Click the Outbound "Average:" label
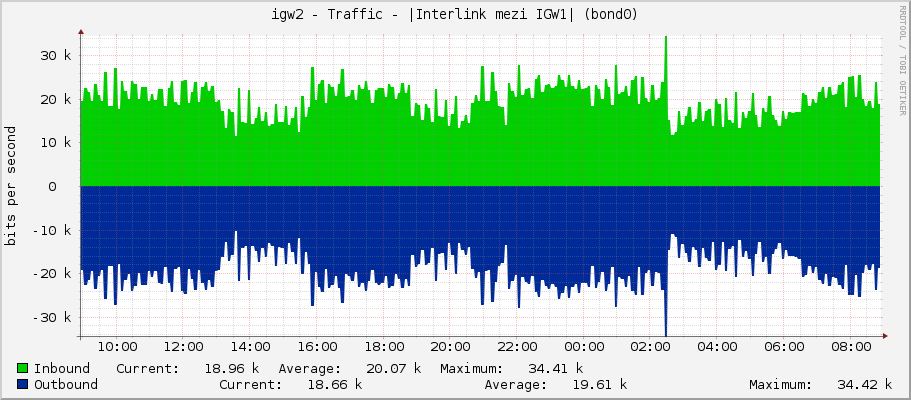The image size is (911, 400). tap(516, 384)
